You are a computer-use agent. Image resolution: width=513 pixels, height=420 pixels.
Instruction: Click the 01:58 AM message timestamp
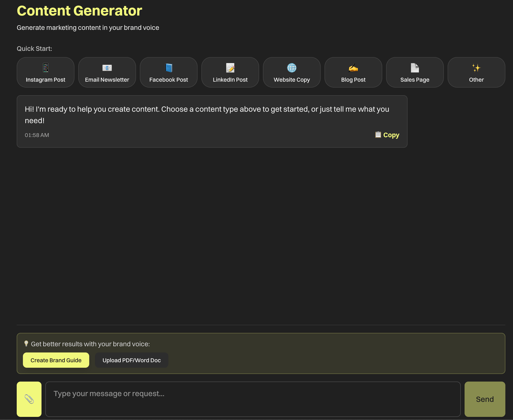click(x=37, y=135)
